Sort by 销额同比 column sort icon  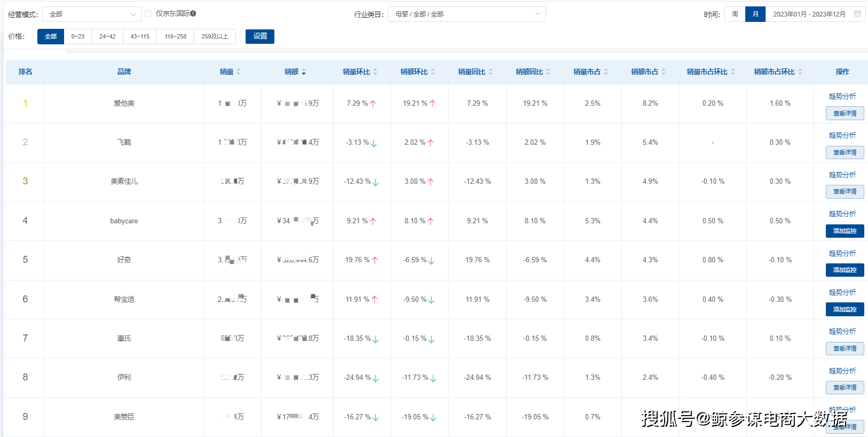tap(548, 72)
